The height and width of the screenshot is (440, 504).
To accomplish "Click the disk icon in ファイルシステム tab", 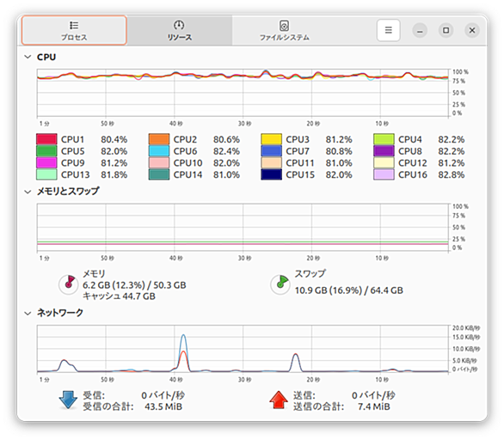I will click(284, 26).
